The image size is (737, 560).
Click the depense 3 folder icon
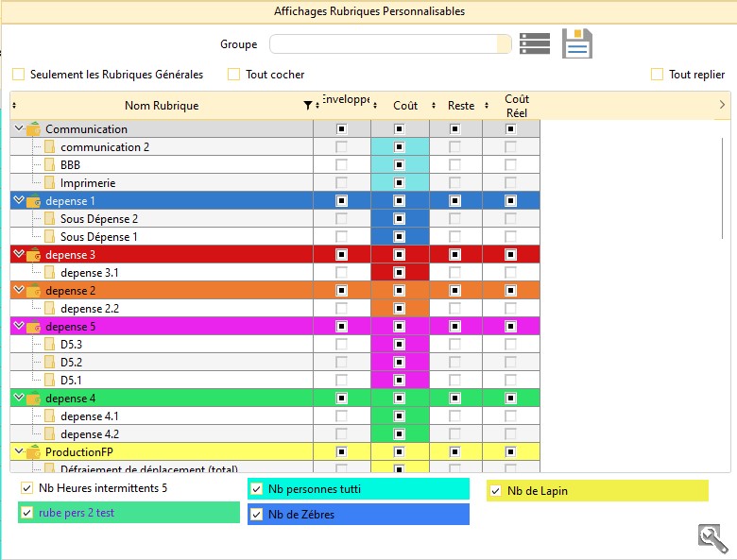coord(33,255)
